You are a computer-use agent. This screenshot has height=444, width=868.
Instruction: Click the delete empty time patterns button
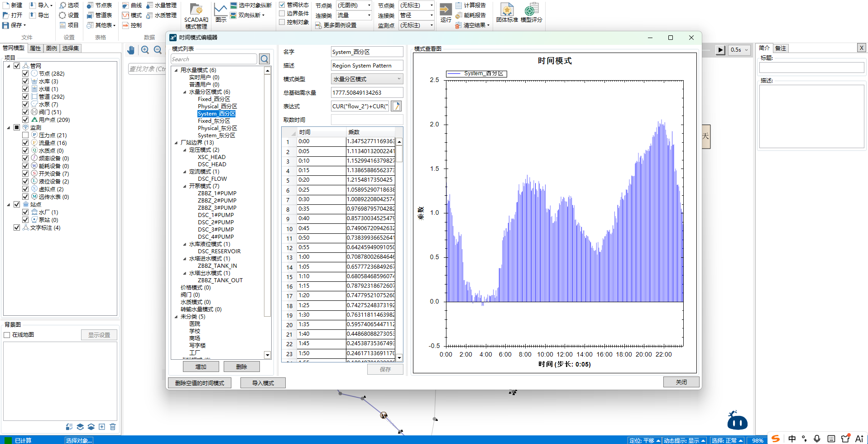200,383
